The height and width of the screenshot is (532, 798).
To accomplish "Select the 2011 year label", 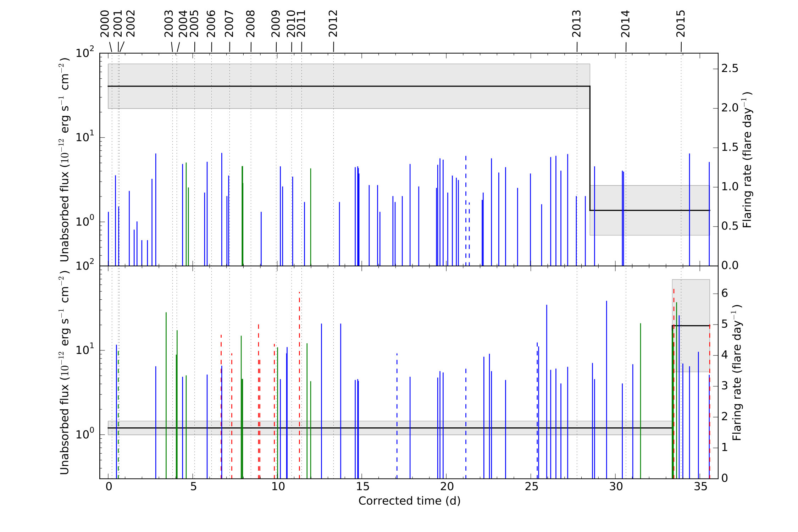I will [x=301, y=24].
